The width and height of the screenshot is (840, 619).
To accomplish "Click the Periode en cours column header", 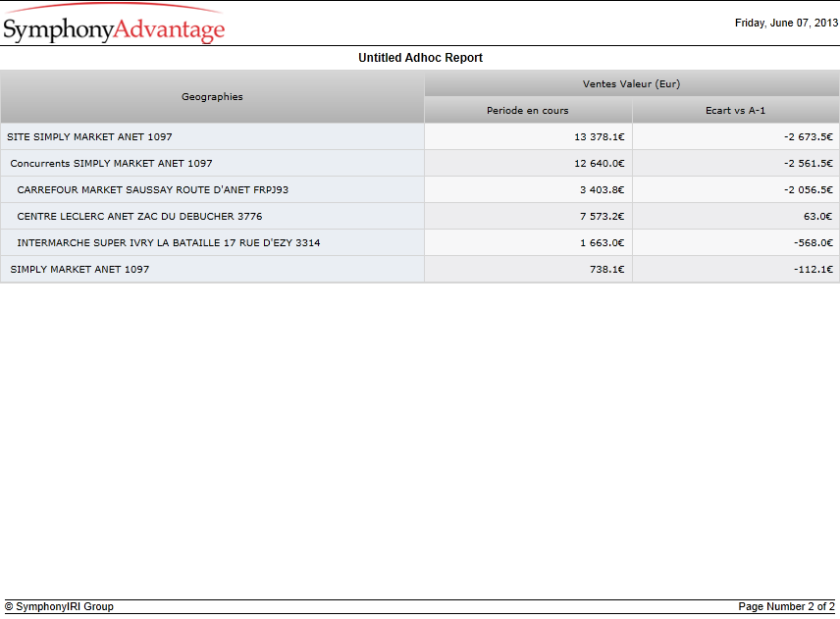I will [528, 110].
